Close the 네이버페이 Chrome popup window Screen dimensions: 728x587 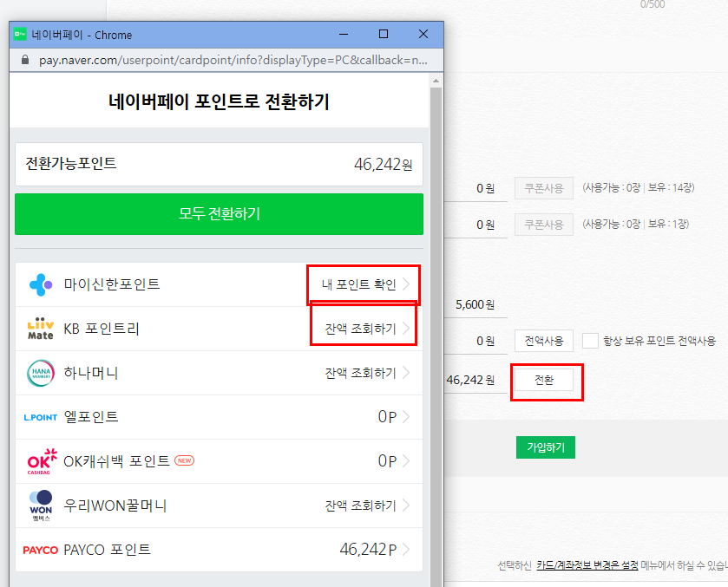tap(423, 35)
